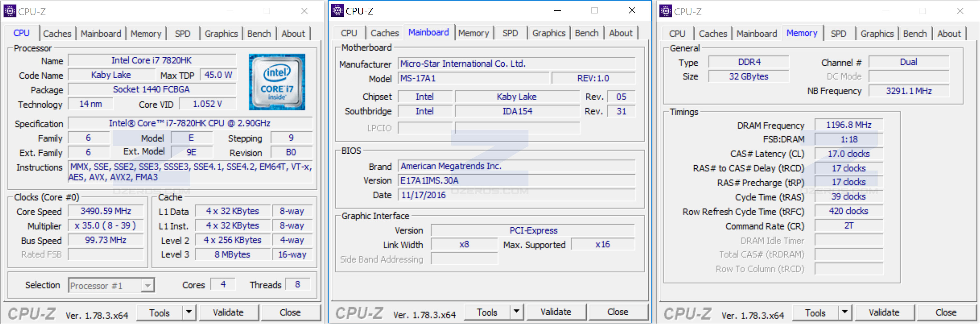Open Graphics tab in the middle window

[549, 33]
